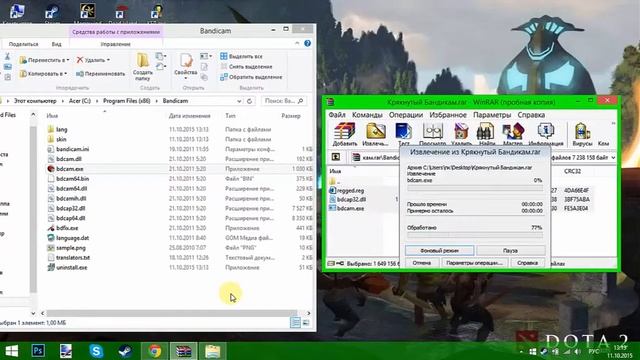Image resolution: width=640 pixels, height=360 pixels.
Task: Click the Фоновый режим button
Action: click(440, 250)
